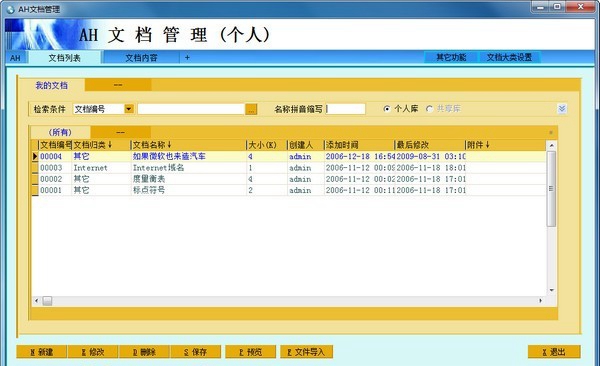
Task: Select the row marker of document 00003
Action: [x=35, y=168]
